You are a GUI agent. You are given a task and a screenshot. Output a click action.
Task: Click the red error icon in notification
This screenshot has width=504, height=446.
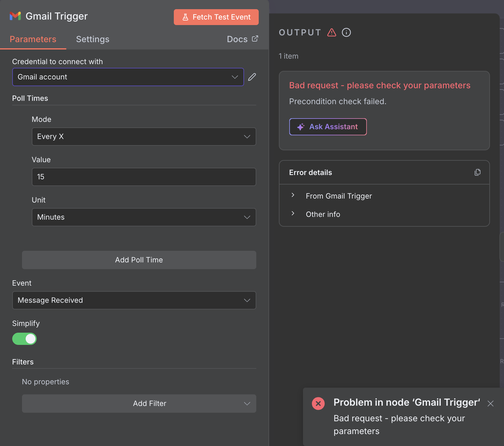point(318,404)
